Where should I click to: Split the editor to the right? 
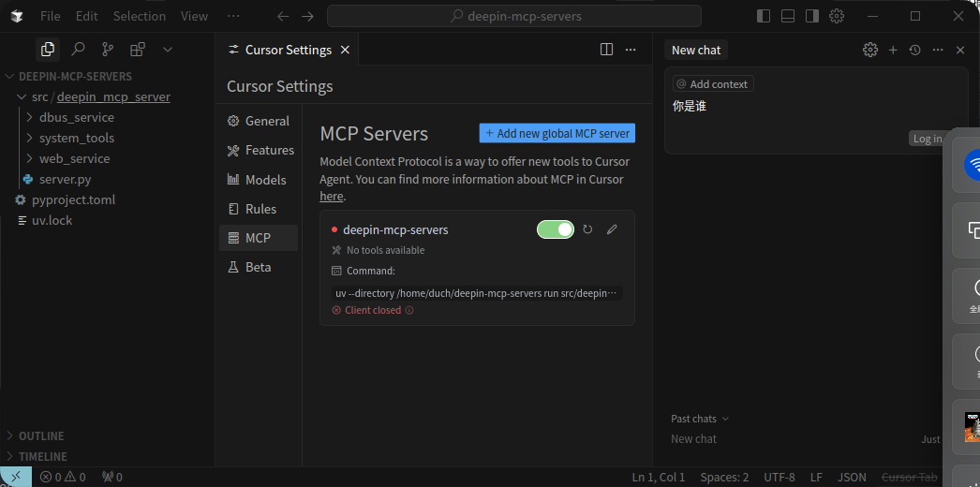pyautogui.click(x=606, y=50)
